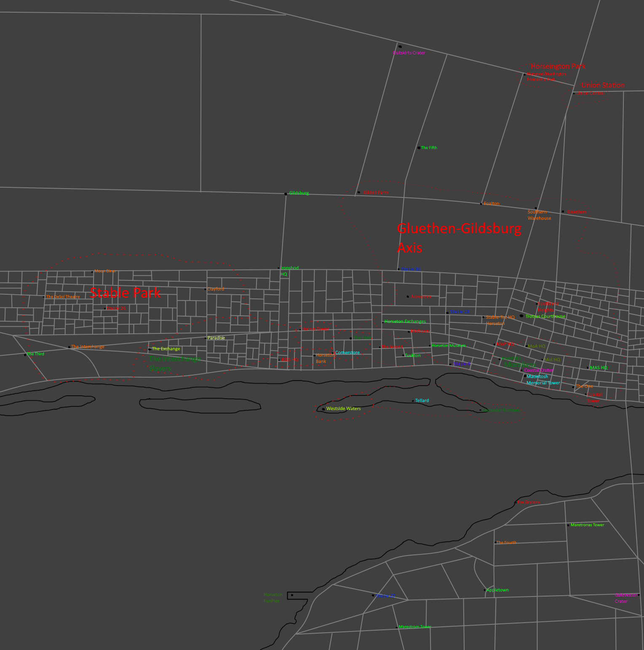This screenshot has width=644, height=650.
Task: Click The One location label
Action: [x=584, y=386]
